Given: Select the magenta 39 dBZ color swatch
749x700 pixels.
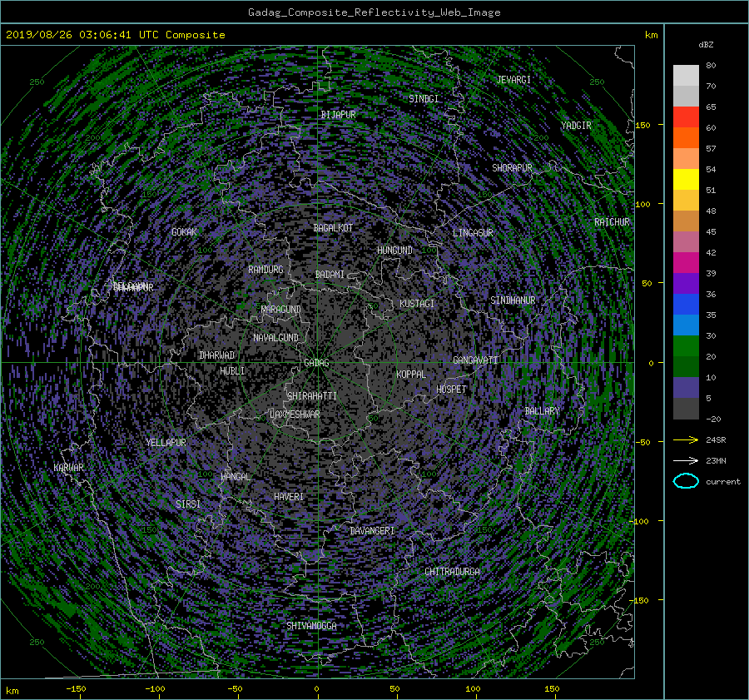Looking at the screenshot, I should pos(686,263).
